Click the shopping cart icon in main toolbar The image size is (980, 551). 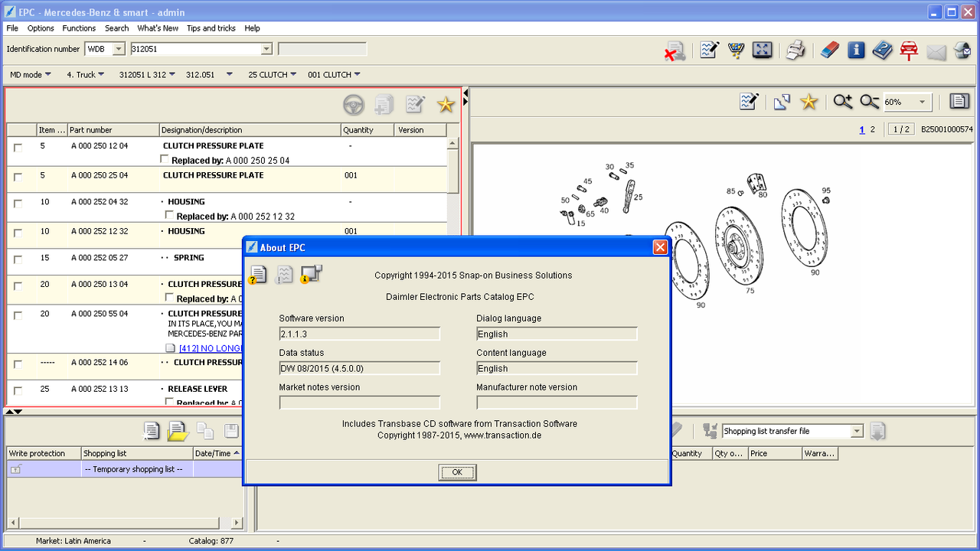(x=736, y=51)
